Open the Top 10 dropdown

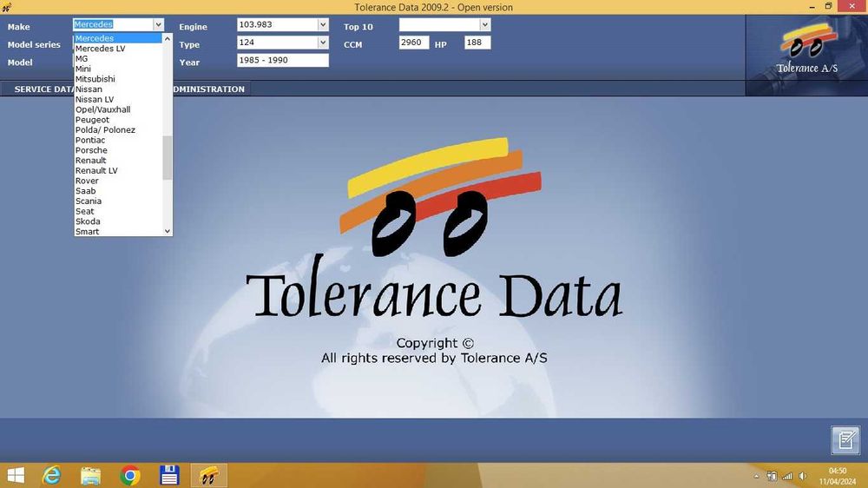click(485, 24)
